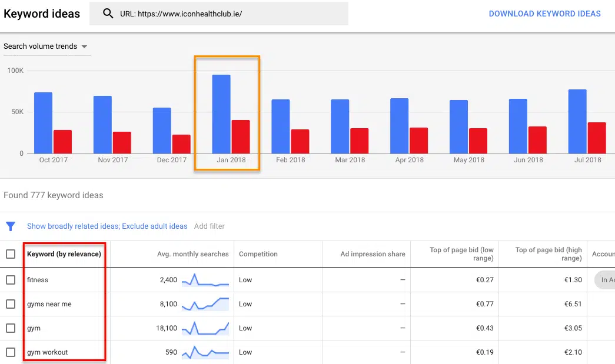Check the fitness keyword checkbox
Screen dimensions: 615x364
click(11, 280)
